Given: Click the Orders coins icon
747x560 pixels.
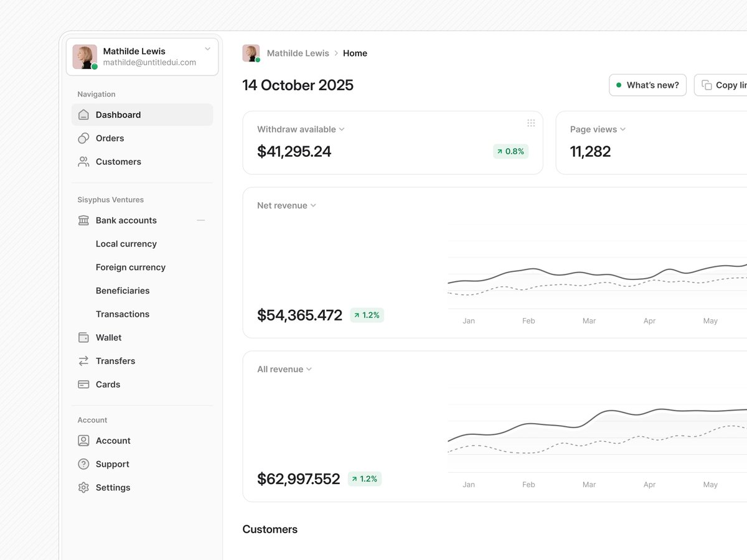Looking at the screenshot, I should pos(83,138).
